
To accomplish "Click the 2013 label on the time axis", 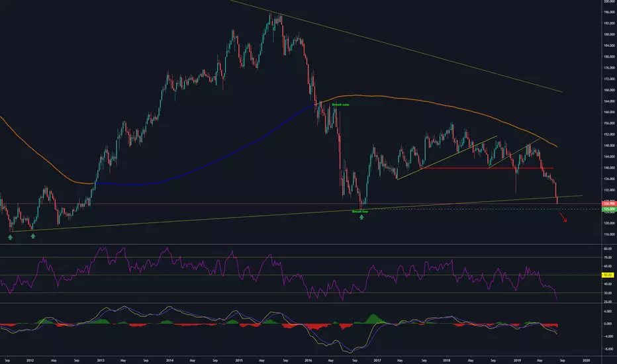I will [101, 360].
